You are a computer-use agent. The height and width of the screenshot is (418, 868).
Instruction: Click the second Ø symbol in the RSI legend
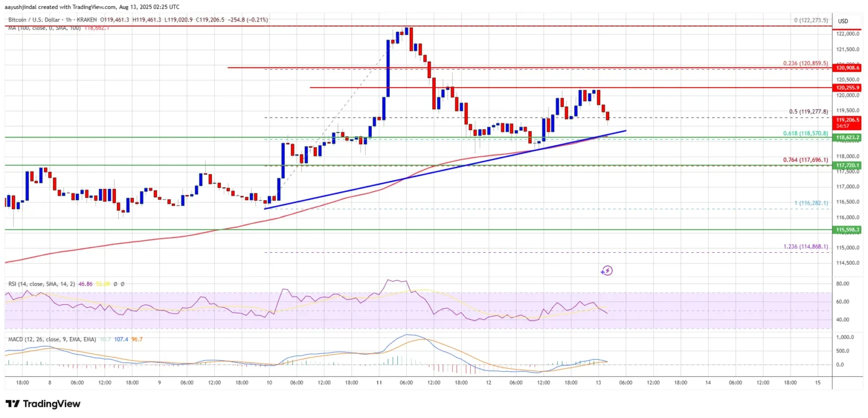(x=122, y=283)
